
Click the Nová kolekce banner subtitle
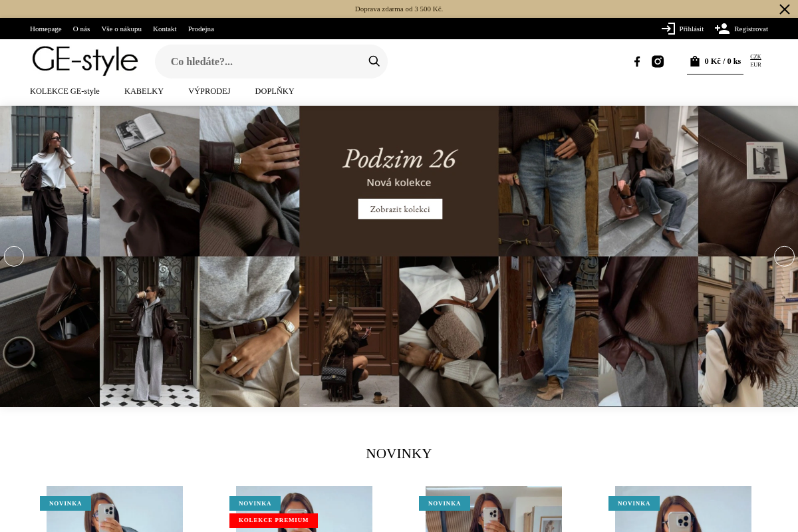pos(399,182)
